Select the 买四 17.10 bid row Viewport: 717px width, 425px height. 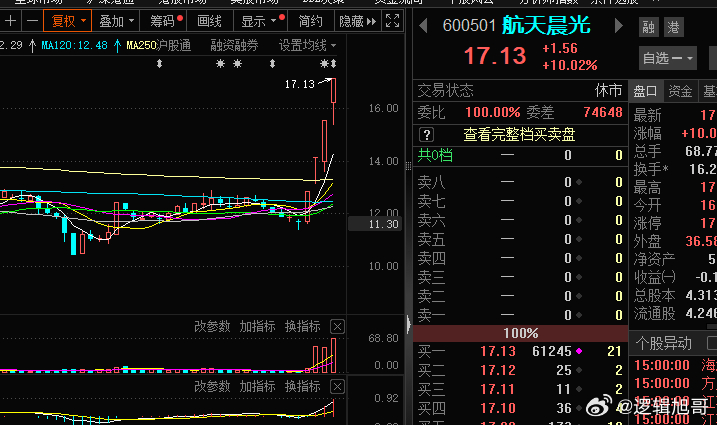520,408
